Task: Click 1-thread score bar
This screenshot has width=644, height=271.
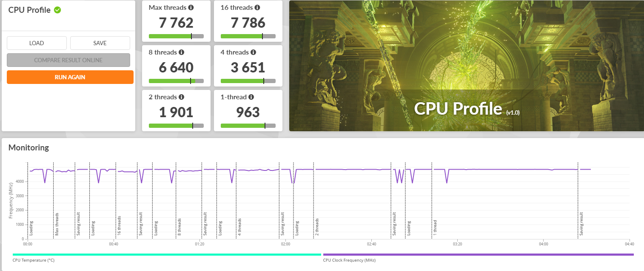Action: pos(248,126)
